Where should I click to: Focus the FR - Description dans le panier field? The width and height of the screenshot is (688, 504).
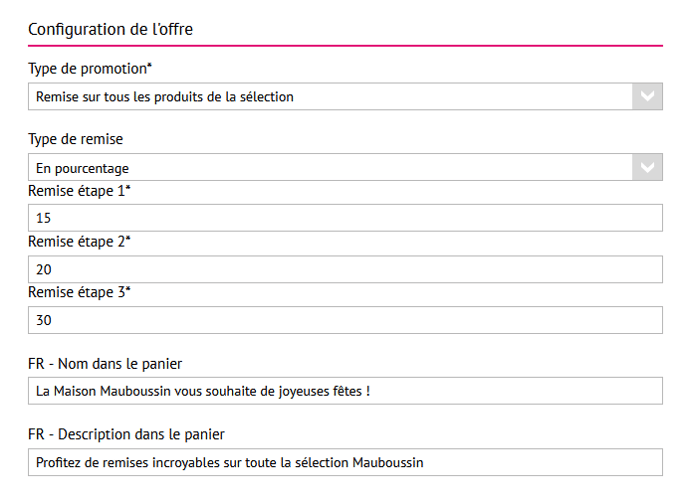tap(345, 462)
